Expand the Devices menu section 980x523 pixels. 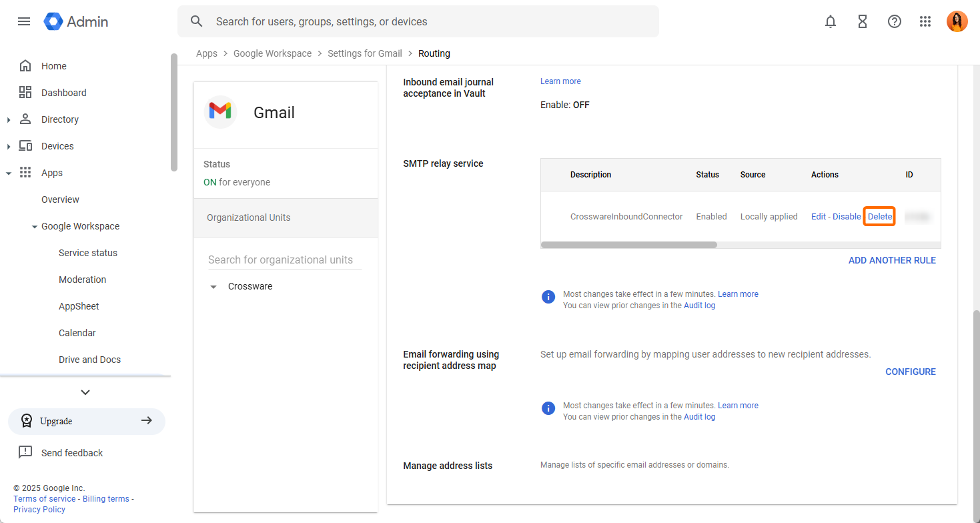coord(9,146)
